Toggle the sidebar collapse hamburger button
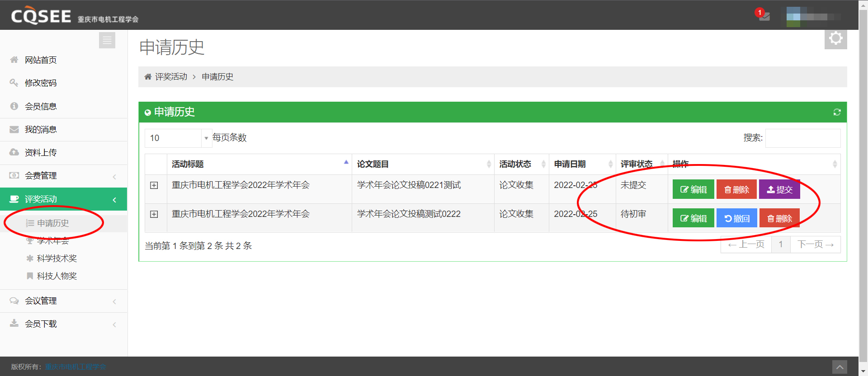 [107, 41]
